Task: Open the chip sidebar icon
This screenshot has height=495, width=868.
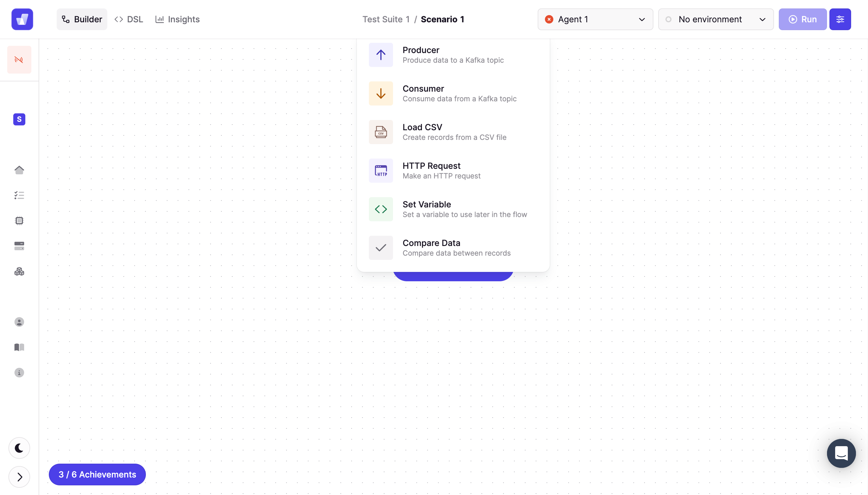Action: click(x=19, y=221)
